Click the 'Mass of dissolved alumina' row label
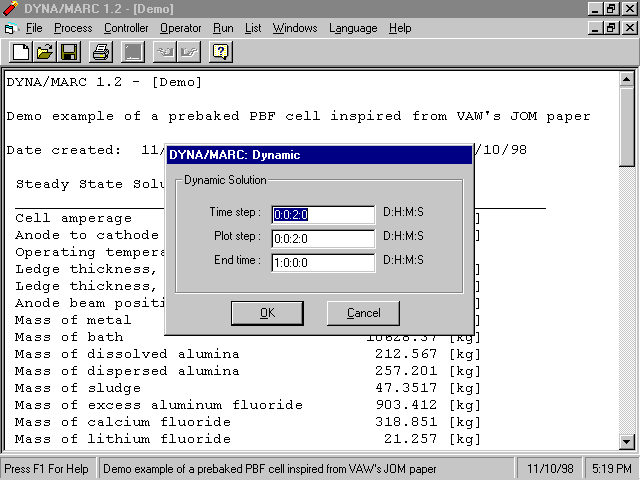Image resolution: width=640 pixels, height=480 pixels. pos(127,354)
